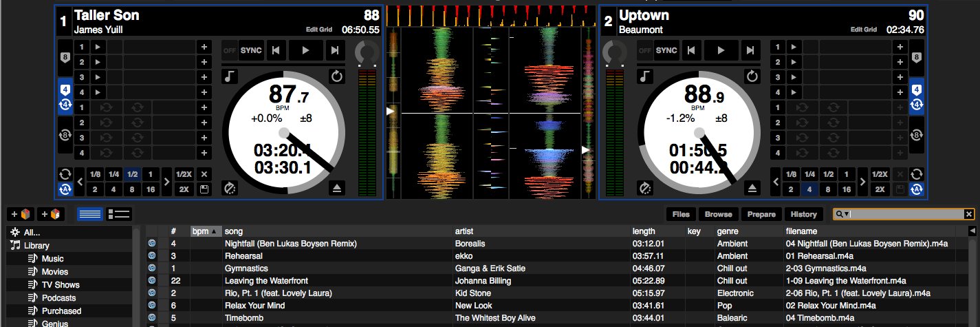The height and width of the screenshot is (327, 980).
Task: Clear the search box with X
Action: click(968, 214)
